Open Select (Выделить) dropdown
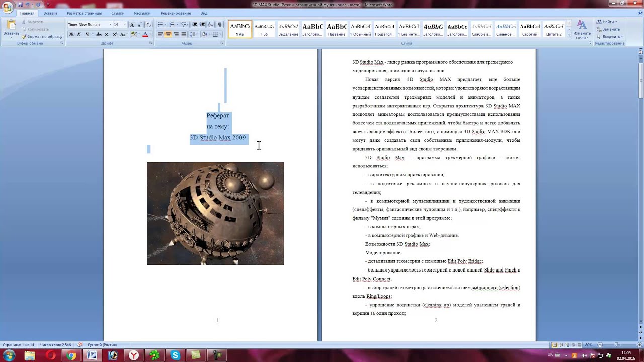Viewport: 644px width, 362px height. [x=610, y=37]
